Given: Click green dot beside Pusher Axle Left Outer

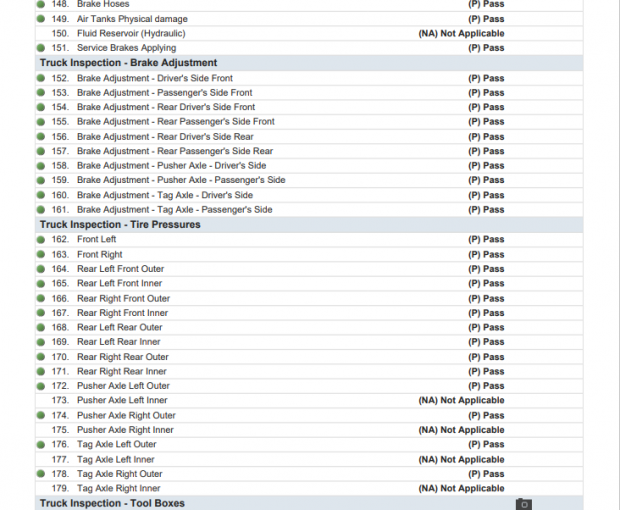Looking at the screenshot, I should coord(41,386).
